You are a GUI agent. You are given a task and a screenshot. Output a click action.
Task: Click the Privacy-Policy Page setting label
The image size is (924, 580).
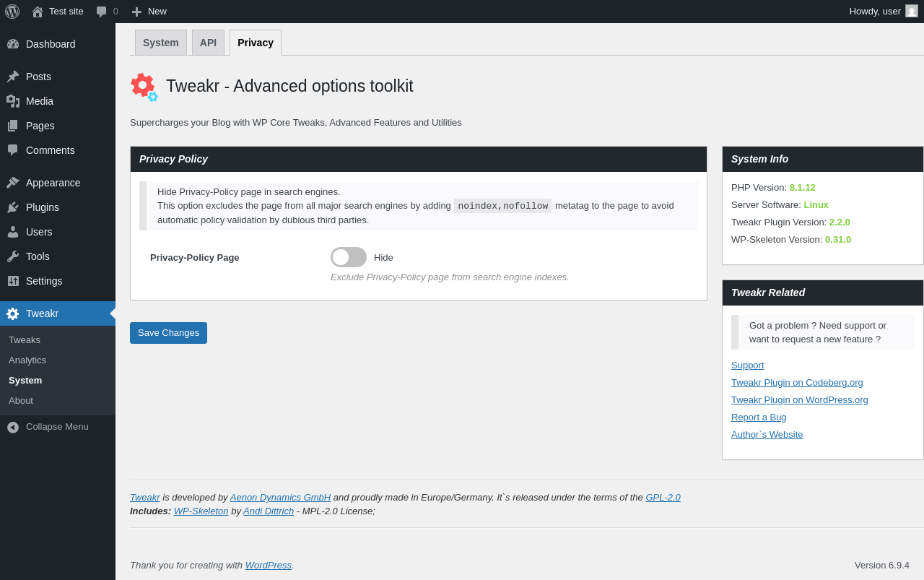(195, 258)
